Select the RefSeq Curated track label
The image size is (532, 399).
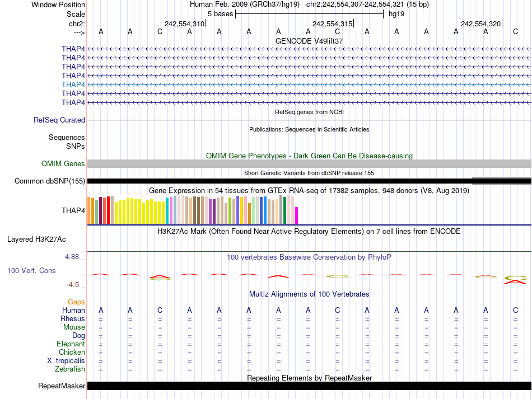click(59, 120)
